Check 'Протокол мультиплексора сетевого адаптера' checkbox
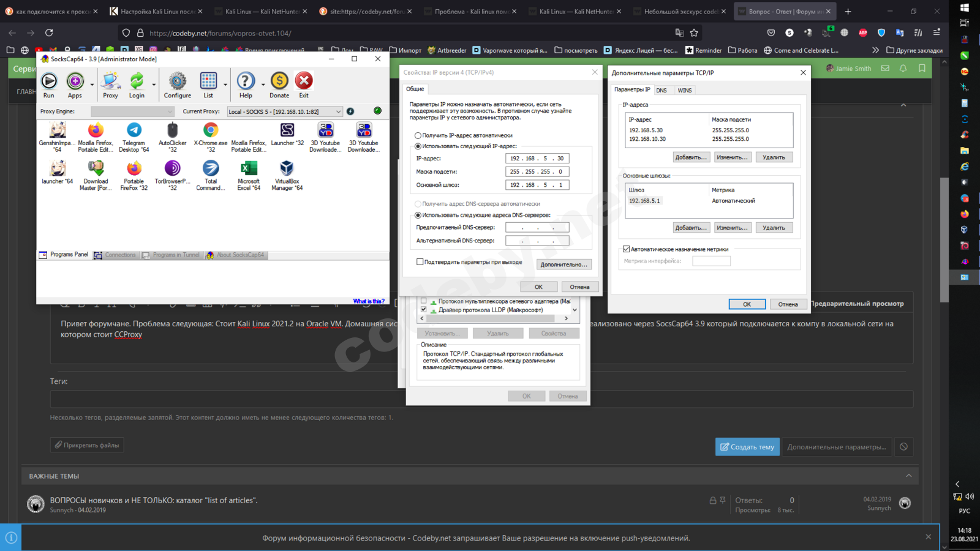 [423, 301]
